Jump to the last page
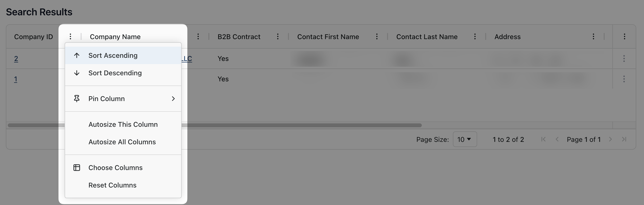644x205 pixels. (624, 139)
